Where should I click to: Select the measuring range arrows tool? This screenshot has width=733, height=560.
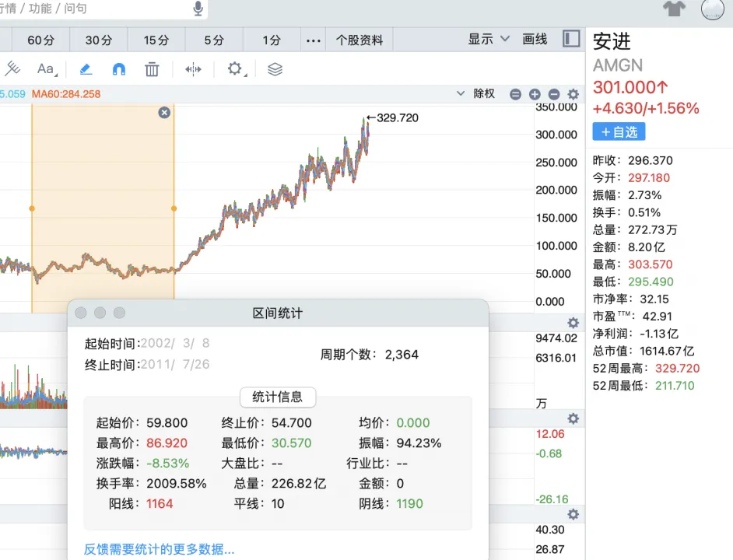click(x=193, y=69)
